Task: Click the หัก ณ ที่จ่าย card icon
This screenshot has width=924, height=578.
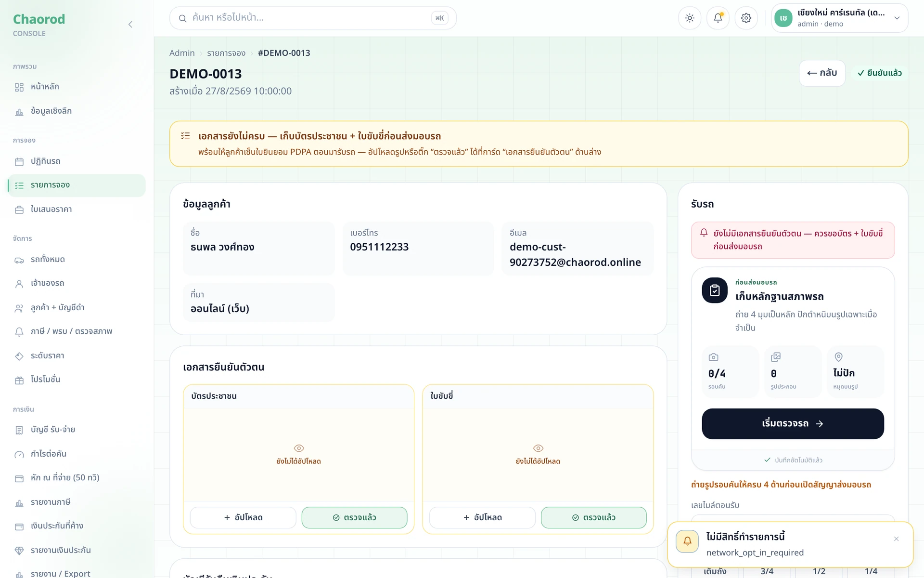Action: 19,478
